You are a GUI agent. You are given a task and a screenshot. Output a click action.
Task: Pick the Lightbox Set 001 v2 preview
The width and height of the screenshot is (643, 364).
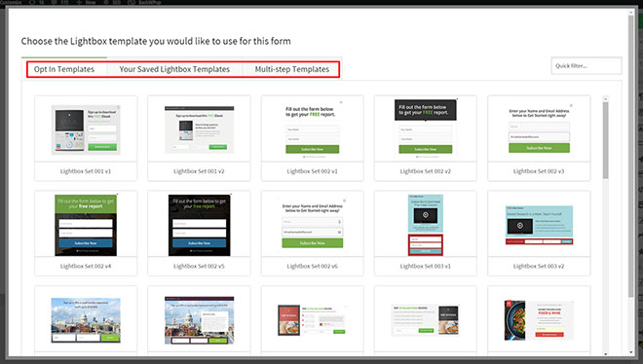(200, 129)
